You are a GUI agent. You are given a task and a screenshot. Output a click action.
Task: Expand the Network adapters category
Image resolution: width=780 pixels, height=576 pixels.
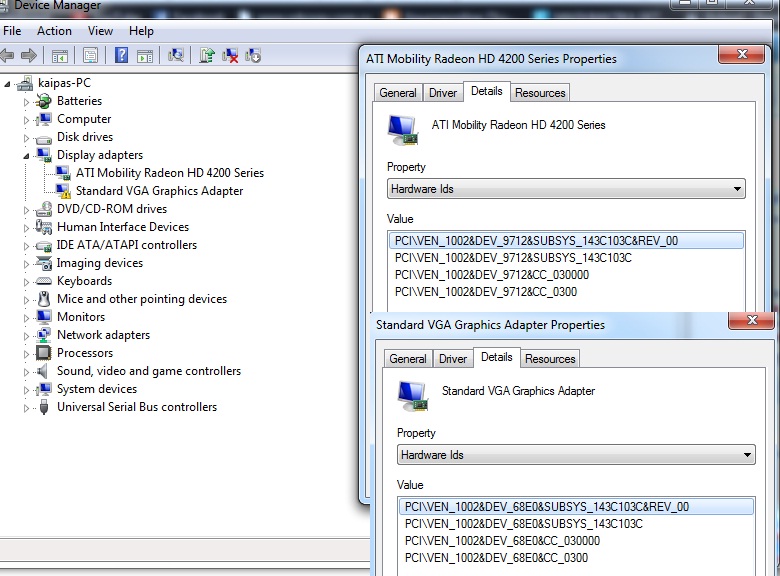[27, 335]
